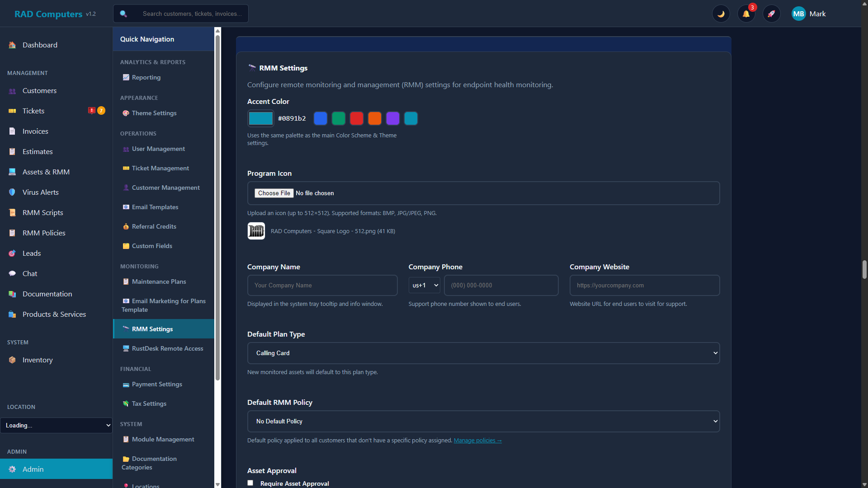Toggle dark mode in the top bar
868x488 pixels.
721,14
